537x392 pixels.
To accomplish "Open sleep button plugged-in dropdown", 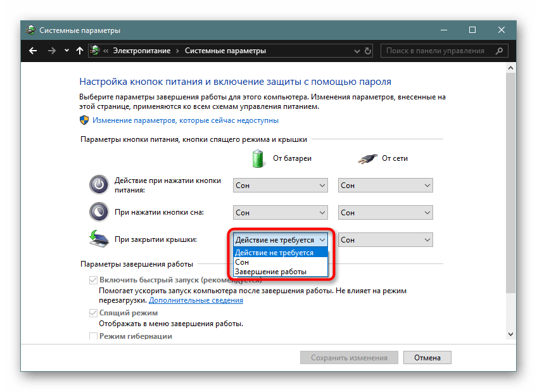I will tap(385, 213).
